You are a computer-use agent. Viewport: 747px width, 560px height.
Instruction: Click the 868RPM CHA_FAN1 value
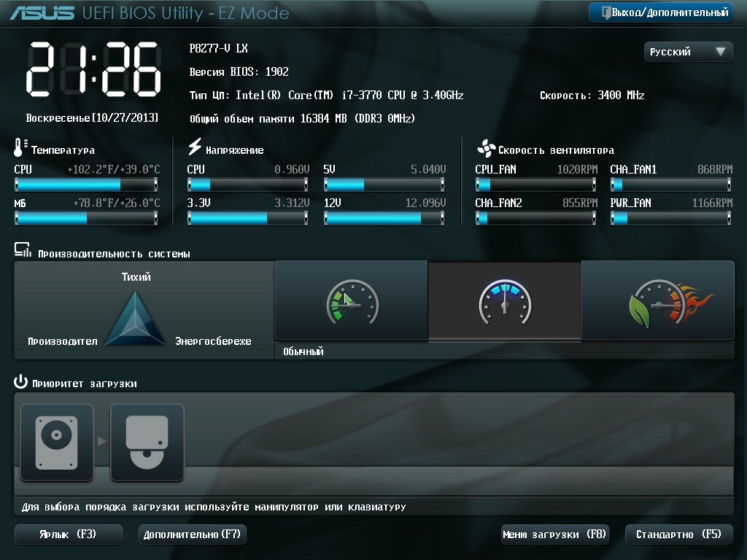[715, 169]
